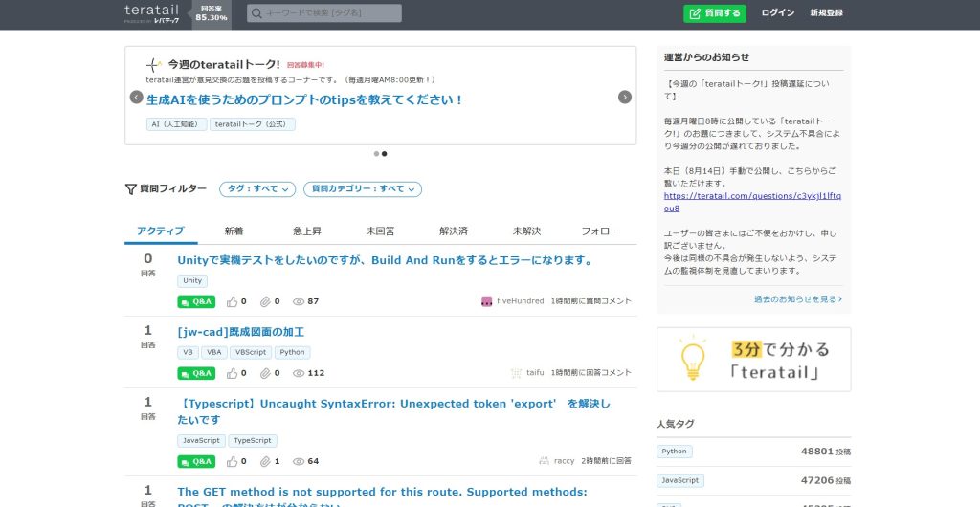980x507 pixels.
Task: Click Python tag on jw-cad question
Action: (x=293, y=352)
